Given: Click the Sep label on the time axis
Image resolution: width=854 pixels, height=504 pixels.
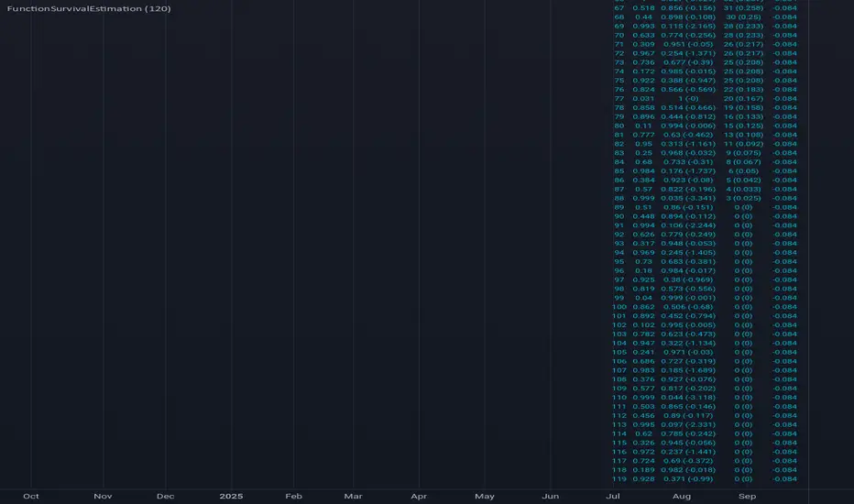Looking at the screenshot, I should (x=748, y=497).
